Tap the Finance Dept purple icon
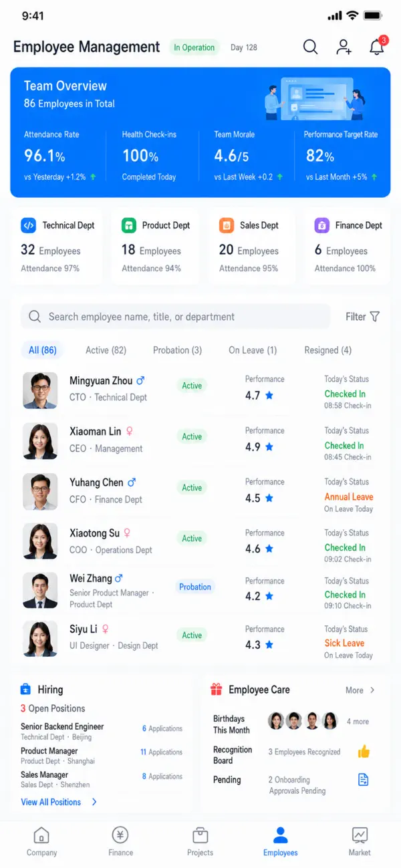Image resolution: width=401 pixels, height=868 pixels. coord(322,225)
